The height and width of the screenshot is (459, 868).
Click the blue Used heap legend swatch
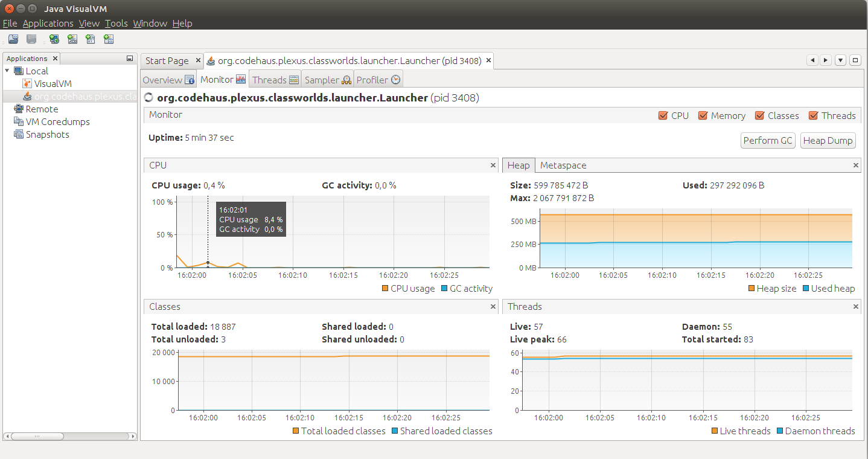(806, 289)
